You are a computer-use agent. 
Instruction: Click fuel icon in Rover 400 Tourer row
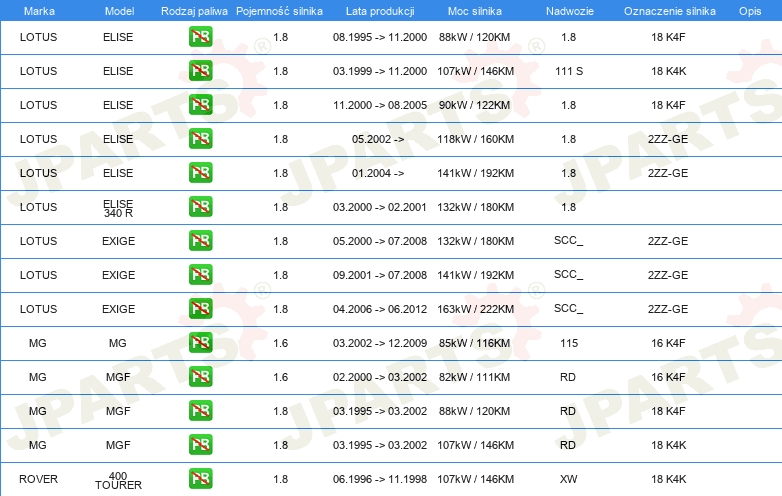tap(200, 479)
